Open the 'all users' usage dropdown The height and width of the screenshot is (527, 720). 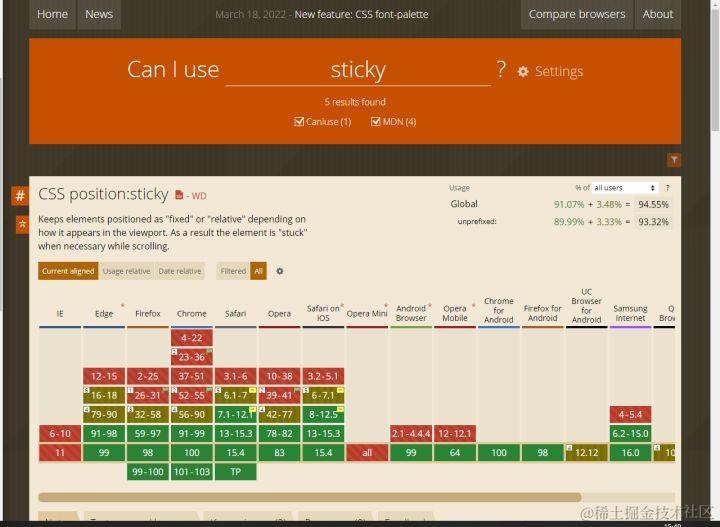tap(624, 188)
